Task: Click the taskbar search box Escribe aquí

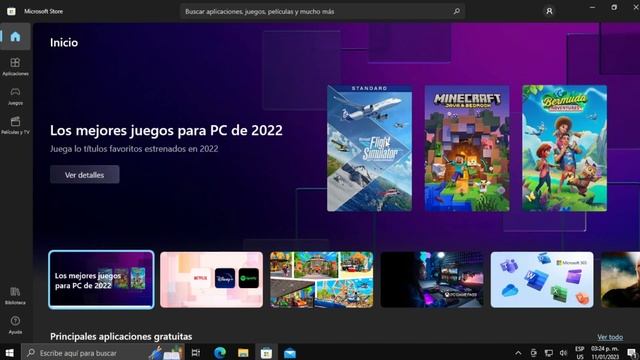Action: 102,353
